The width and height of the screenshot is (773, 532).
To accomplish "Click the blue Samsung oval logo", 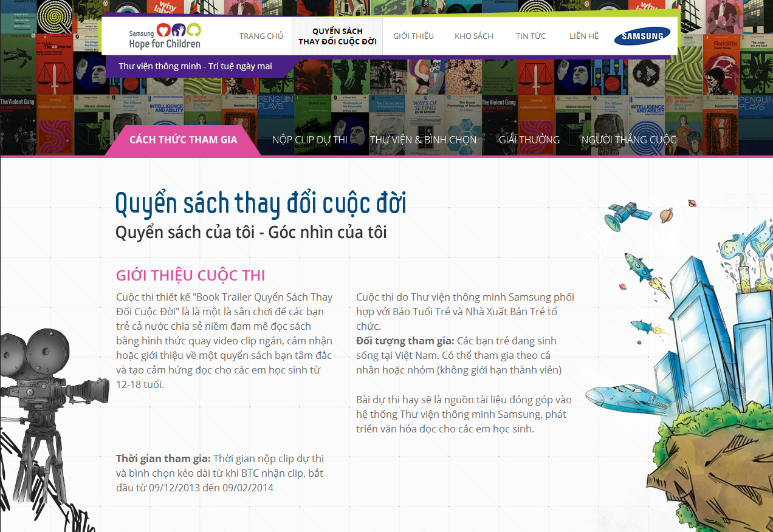I will [x=642, y=36].
